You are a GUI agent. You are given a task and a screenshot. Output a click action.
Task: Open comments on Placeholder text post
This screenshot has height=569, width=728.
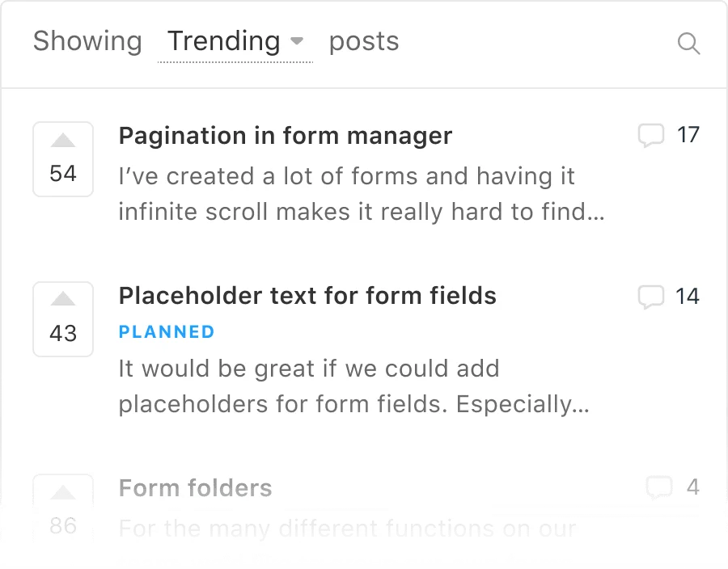point(651,296)
